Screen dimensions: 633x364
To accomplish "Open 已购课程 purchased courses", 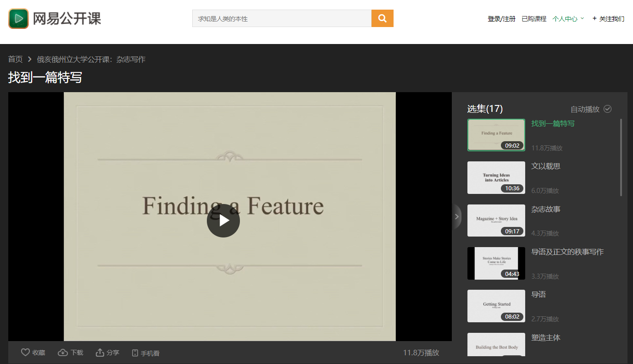I will click(534, 19).
